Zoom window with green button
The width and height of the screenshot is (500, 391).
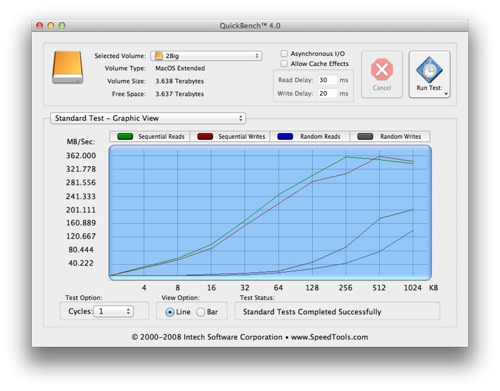pos(62,25)
